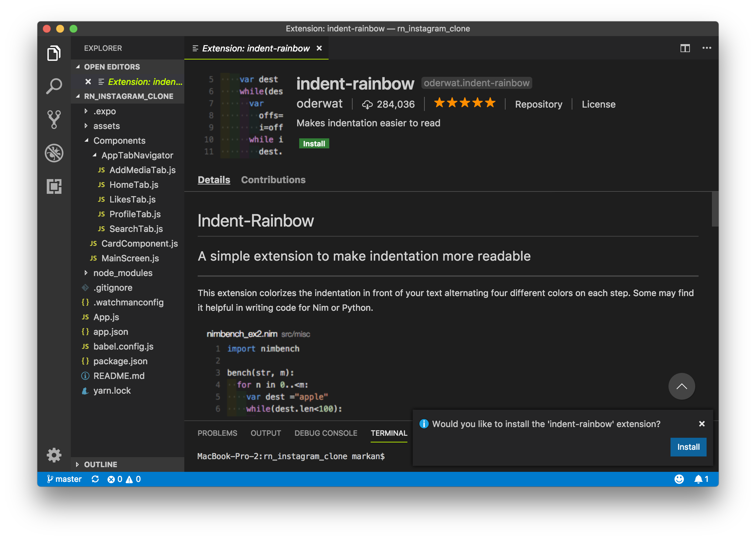
Task: Open the Manage gear icon
Action: (54, 455)
